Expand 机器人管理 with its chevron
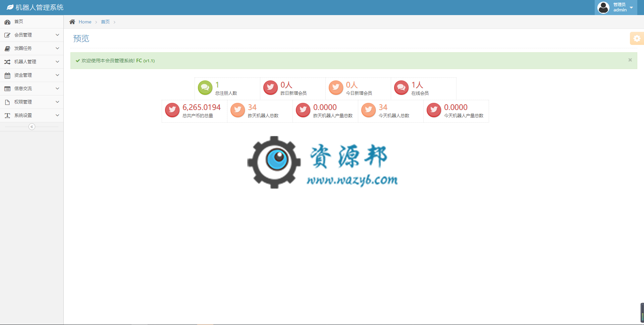This screenshot has width=644, height=325. click(x=57, y=62)
